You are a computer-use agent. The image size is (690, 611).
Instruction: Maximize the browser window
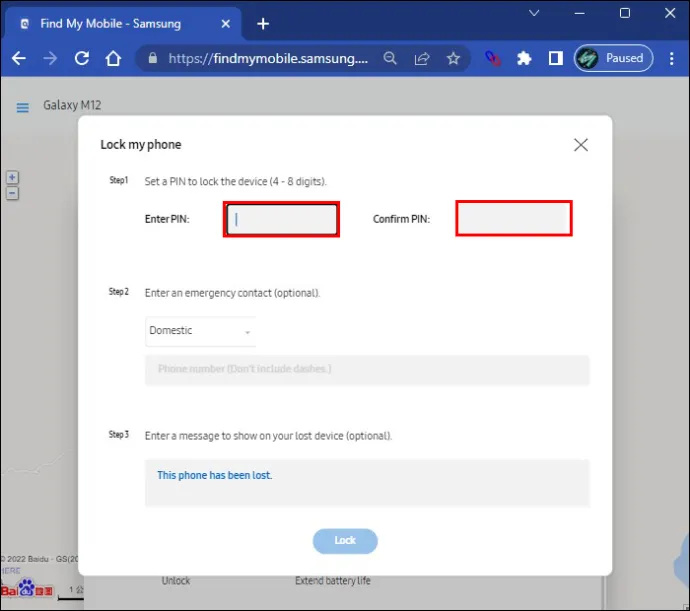coord(624,13)
